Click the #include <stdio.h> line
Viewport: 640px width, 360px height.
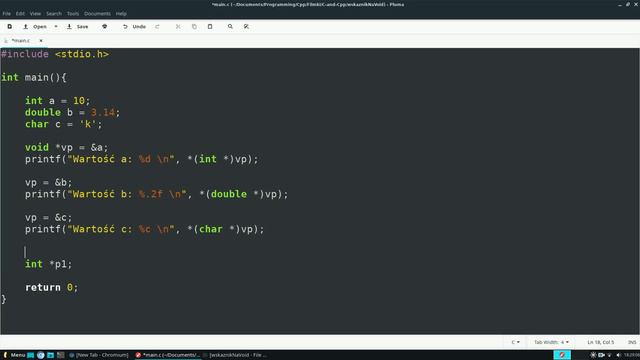[x=55, y=54]
